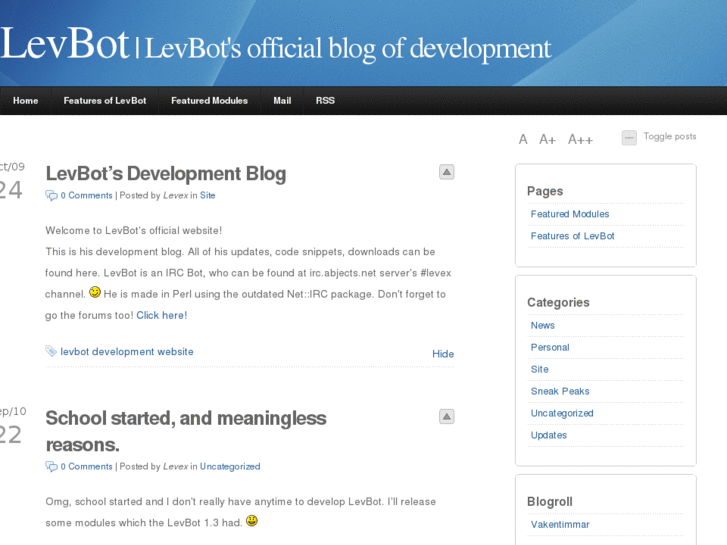Image resolution: width=727 pixels, height=545 pixels.
Task: Select the Uncategorized category in the sidebar
Action: pos(561,413)
